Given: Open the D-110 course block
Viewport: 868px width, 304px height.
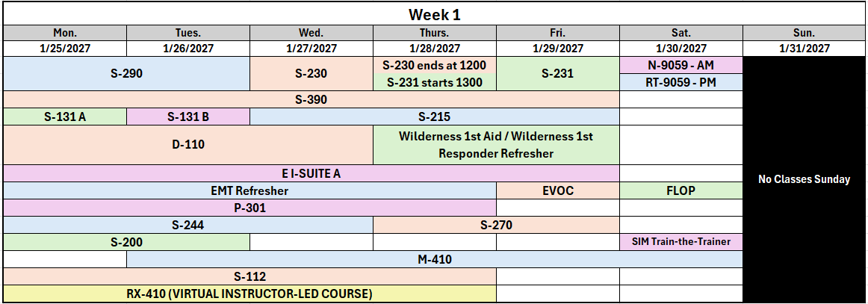Looking at the screenshot, I should point(188,145).
